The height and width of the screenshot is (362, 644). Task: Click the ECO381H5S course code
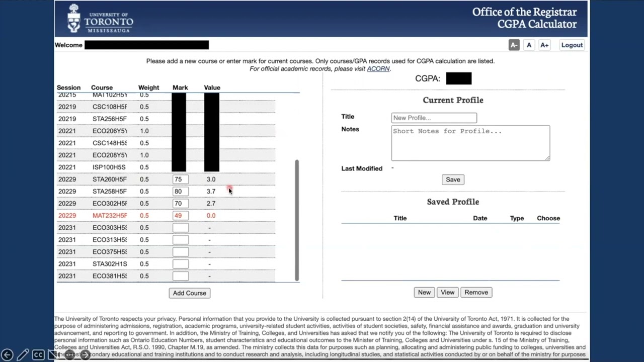coord(110,276)
